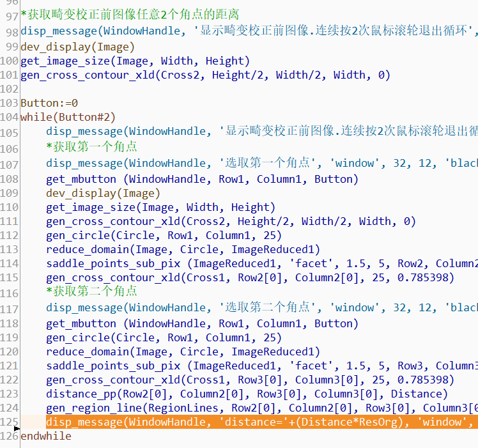The image size is (478, 448).
Task: Click the while(Button#2) statement
Action: click(68, 117)
